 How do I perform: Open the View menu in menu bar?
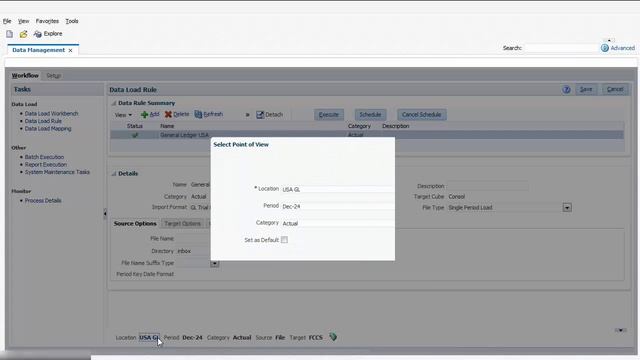(x=23, y=21)
